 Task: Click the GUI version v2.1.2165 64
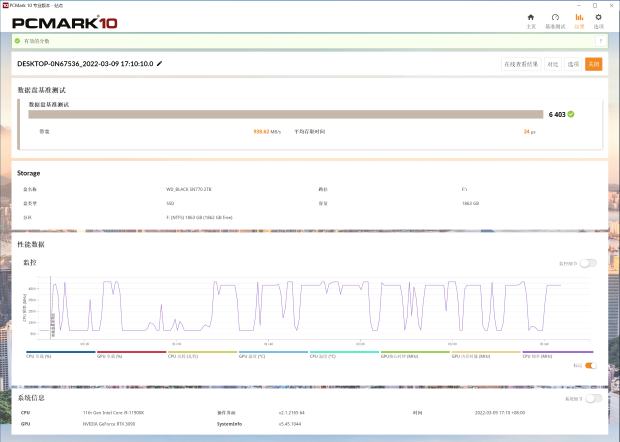[291, 412]
